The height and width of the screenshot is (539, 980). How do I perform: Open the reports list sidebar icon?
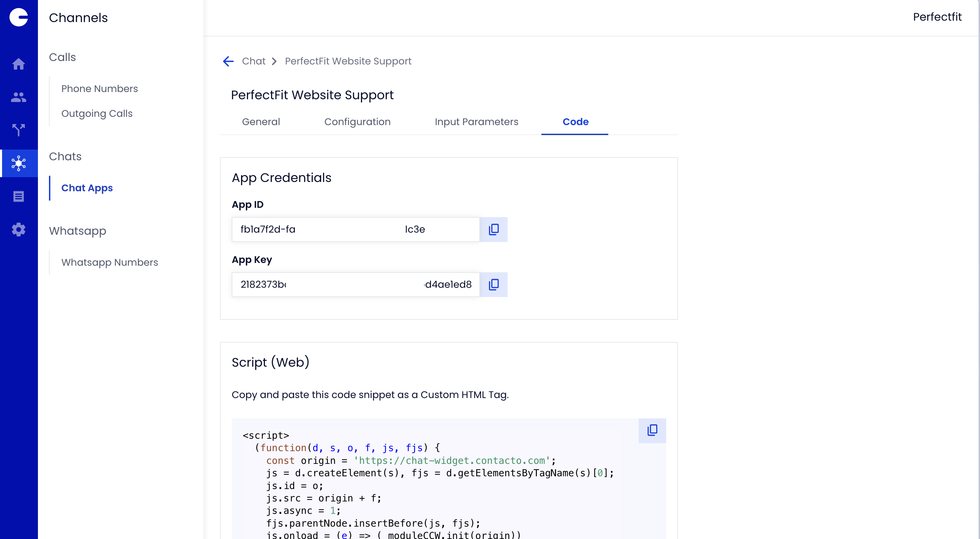point(19,196)
